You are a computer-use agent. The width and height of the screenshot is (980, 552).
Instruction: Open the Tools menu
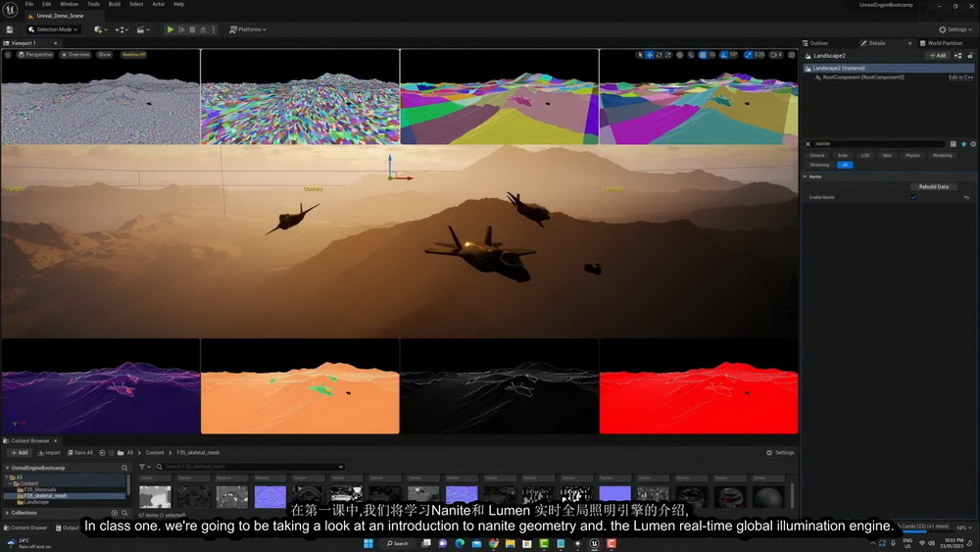click(x=93, y=4)
